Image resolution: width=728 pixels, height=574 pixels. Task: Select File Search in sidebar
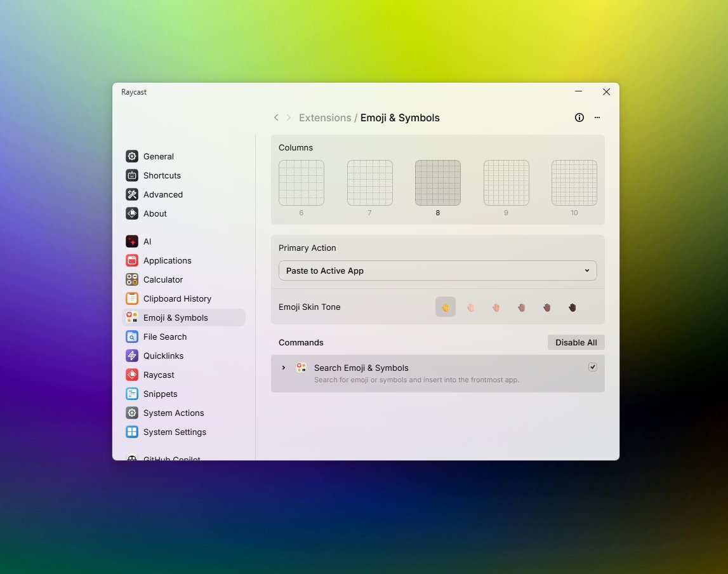[164, 337]
